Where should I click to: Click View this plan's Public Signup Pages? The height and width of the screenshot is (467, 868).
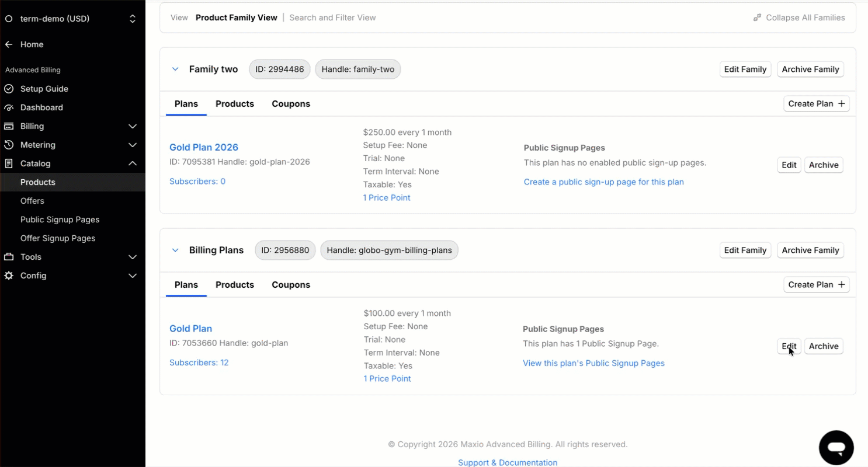pos(593,363)
